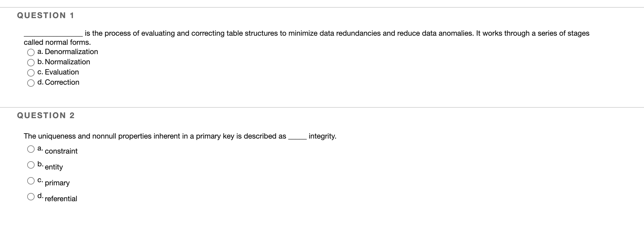Click the QUESTION 2 heading
This screenshot has height=225, width=644.
coord(46,115)
